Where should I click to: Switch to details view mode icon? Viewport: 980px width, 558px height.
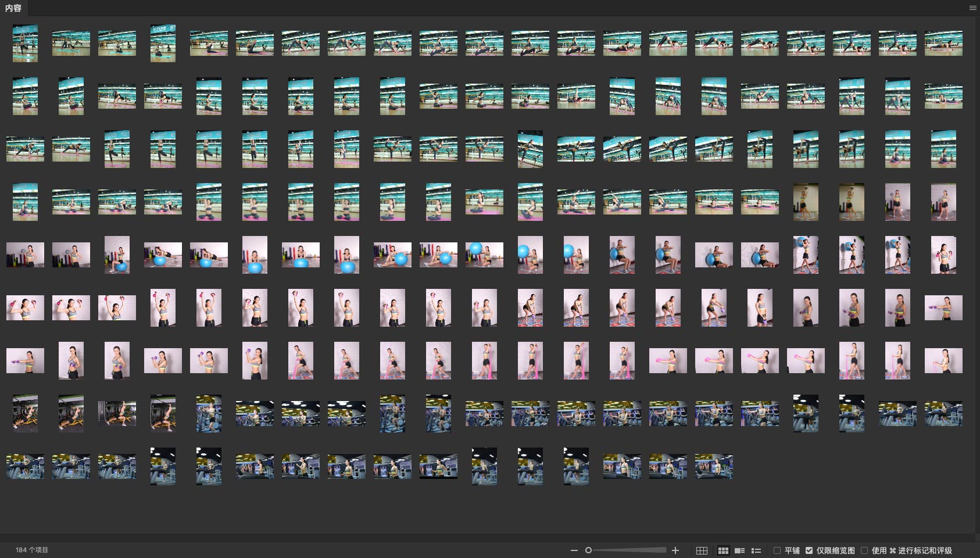pos(739,550)
